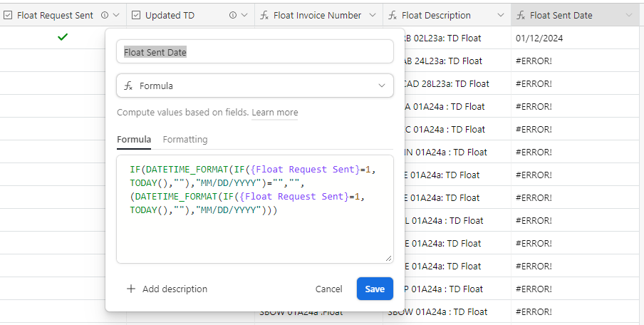Click the Updated TD checkbox field icon
This screenshot has width=644, height=325.
coord(136,15)
